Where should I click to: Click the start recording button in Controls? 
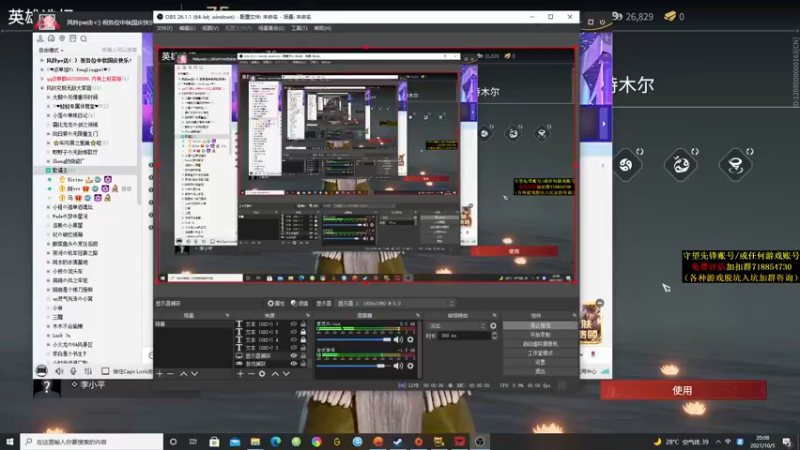(540, 335)
